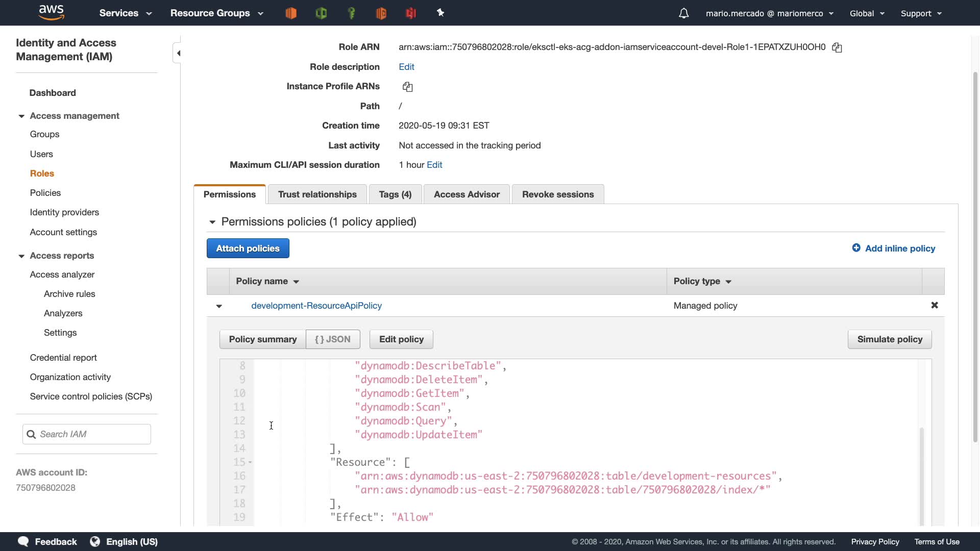Click the pushpin icon in the top bar
The image size is (980, 551).
click(x=440, y=13)
